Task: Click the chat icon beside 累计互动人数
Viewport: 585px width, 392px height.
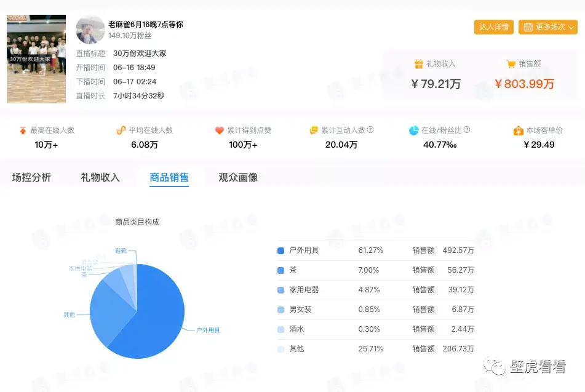Action: (x=314, y=130)
